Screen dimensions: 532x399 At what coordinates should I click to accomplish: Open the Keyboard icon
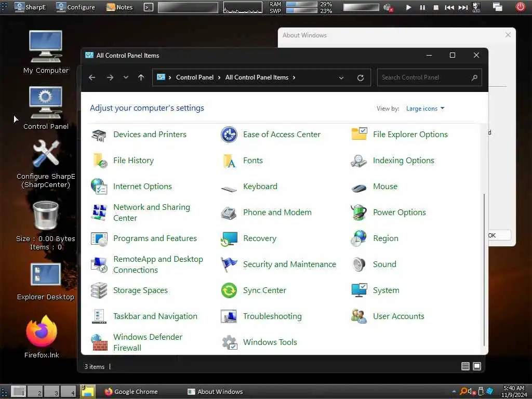click(229, 189)
